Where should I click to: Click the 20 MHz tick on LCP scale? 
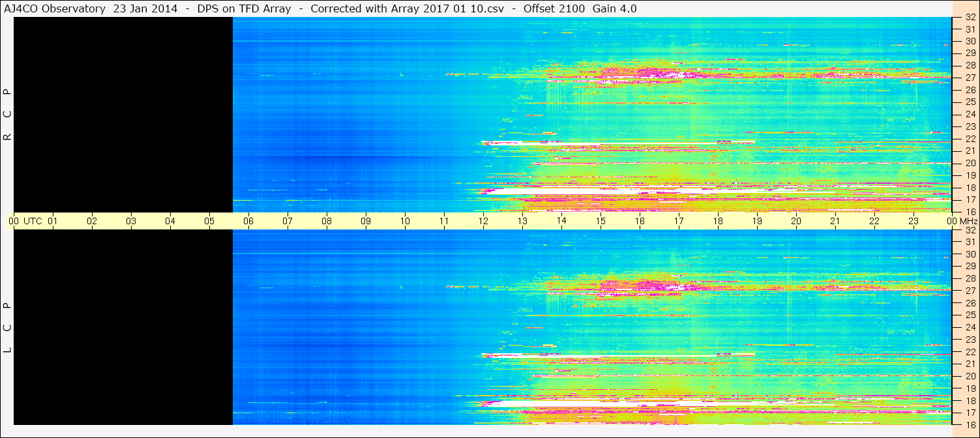pos(970,376)
